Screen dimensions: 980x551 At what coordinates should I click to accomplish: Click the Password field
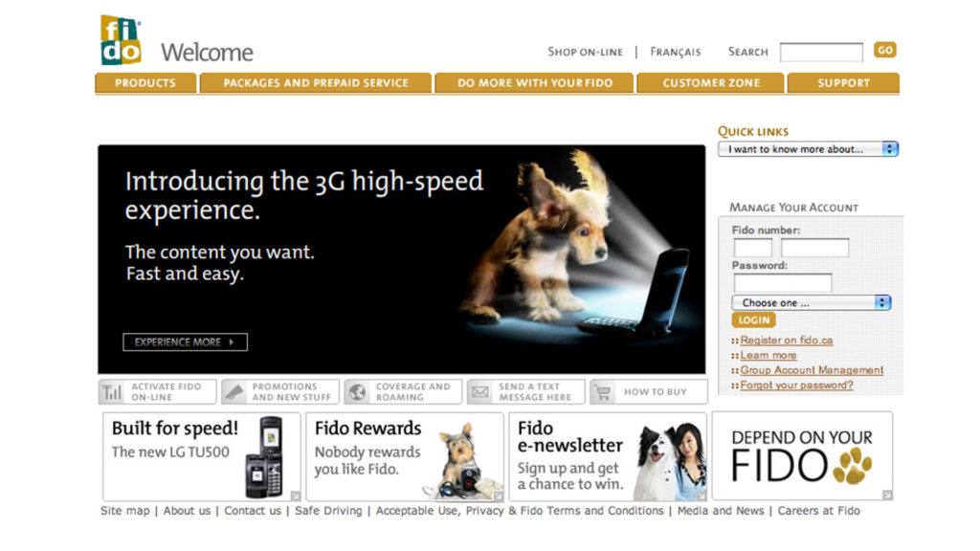[783, 283]
